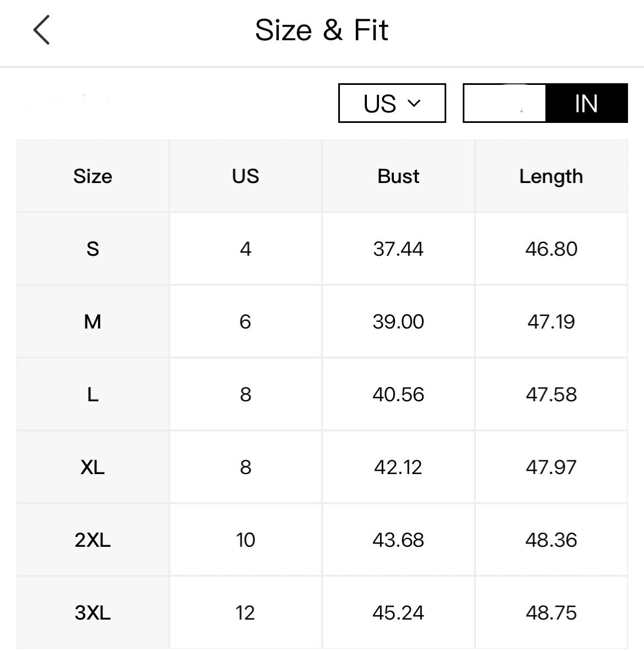The width and height of the screenshot is (644, 651).
Task: Click the Size column header
Action: [x=93, y=176]
